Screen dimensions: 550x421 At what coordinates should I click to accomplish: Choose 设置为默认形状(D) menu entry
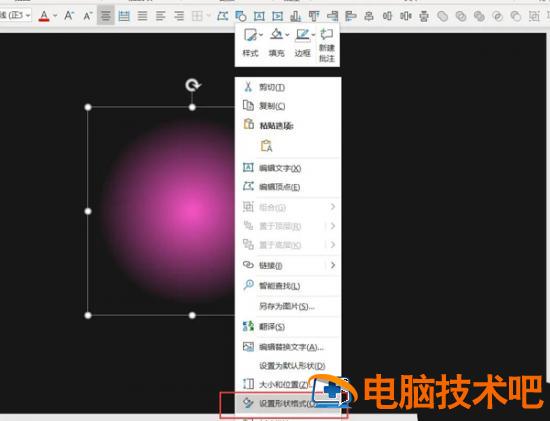(x=288, y=366)
